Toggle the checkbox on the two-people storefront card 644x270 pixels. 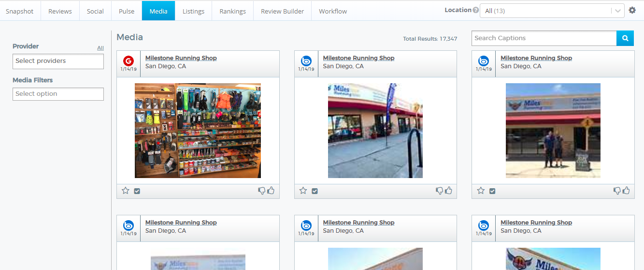(x=492, y=191)
